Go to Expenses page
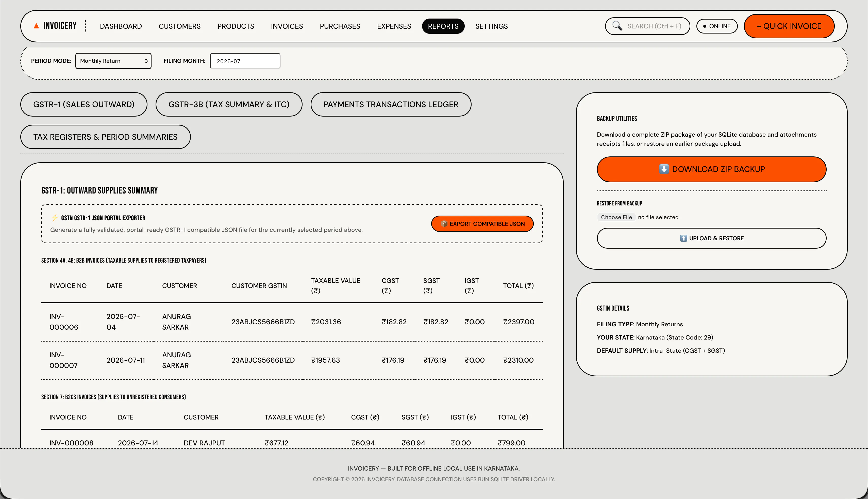This screenshot has height=499, width=868. click(x=394, y=26)
